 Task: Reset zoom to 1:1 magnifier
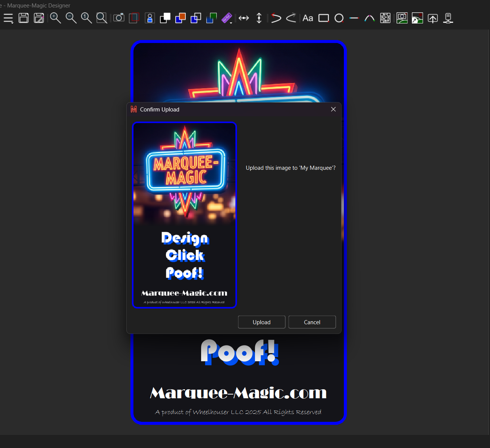[x=86, y=18]
